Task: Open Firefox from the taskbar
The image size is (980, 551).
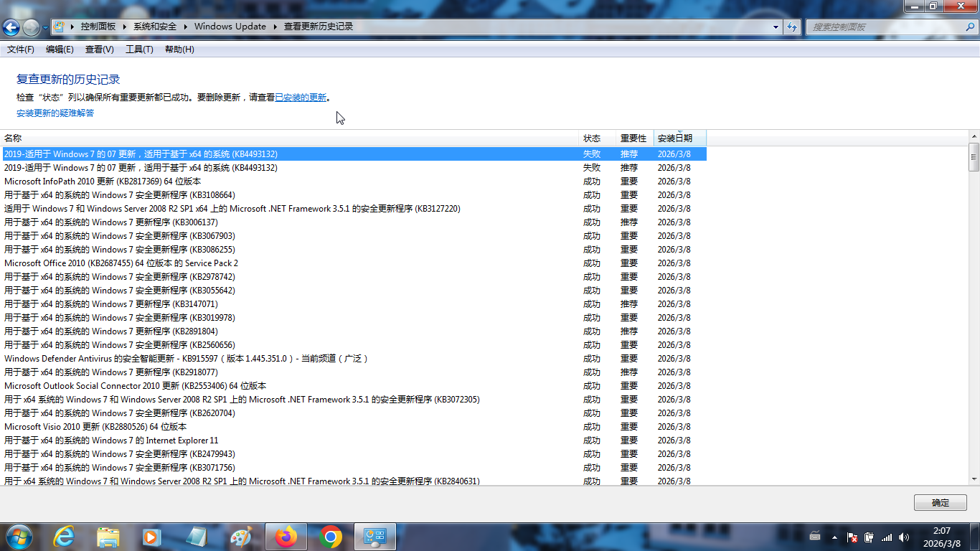Action: click(x=286, y=537)
